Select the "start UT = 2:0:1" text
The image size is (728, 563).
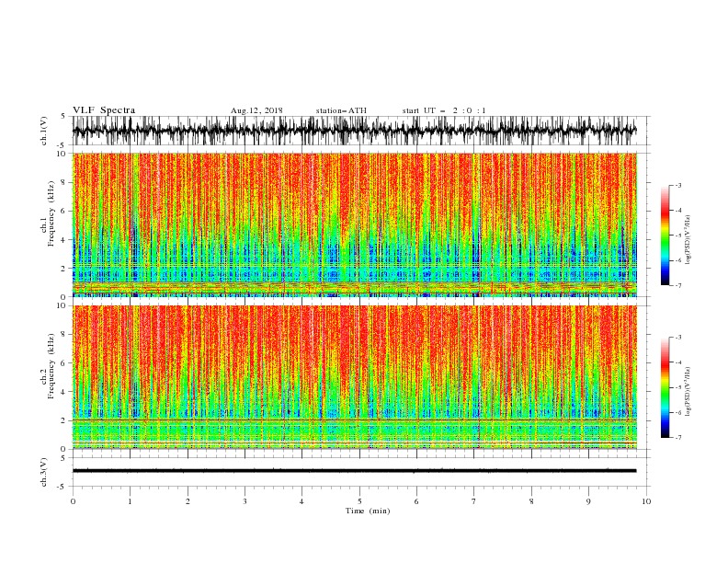coord(444,110)
